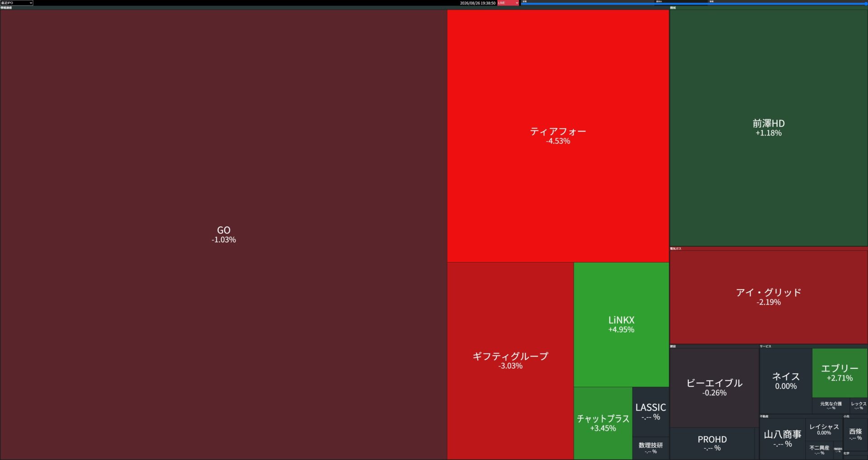Select the レイシャス 0.00% tile
The height and width of the screenshot is (460, 868).
coord(824,430)
